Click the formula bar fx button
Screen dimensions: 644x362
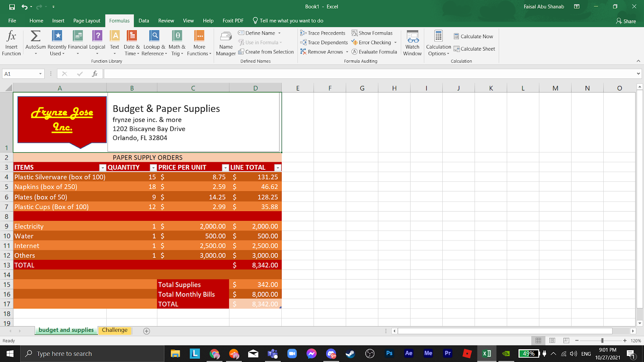95,74
